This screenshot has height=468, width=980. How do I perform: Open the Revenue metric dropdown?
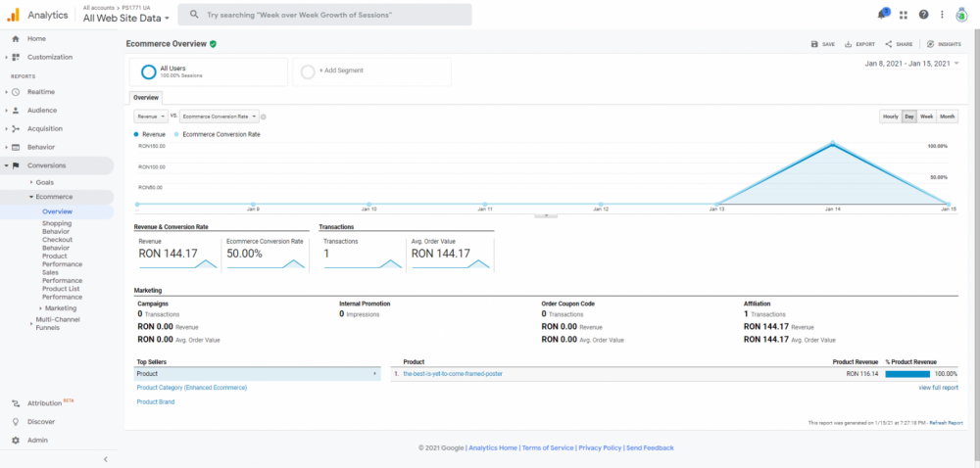151,117
